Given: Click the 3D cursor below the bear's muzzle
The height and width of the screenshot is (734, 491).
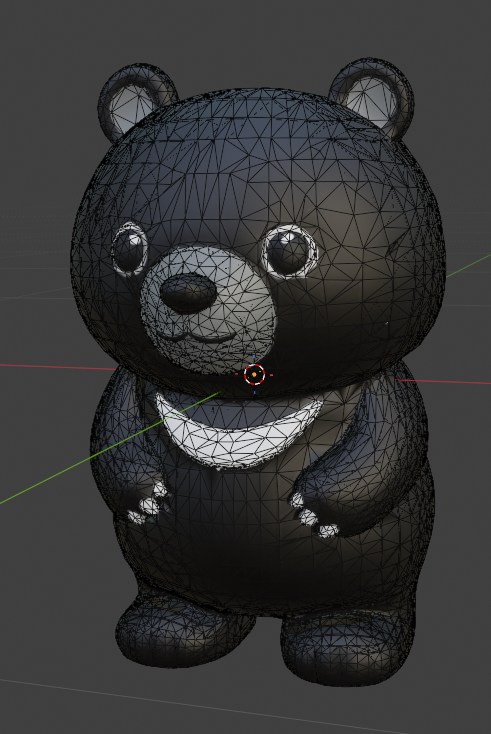Looking at the screenshot, I should (x=254, y=374).
